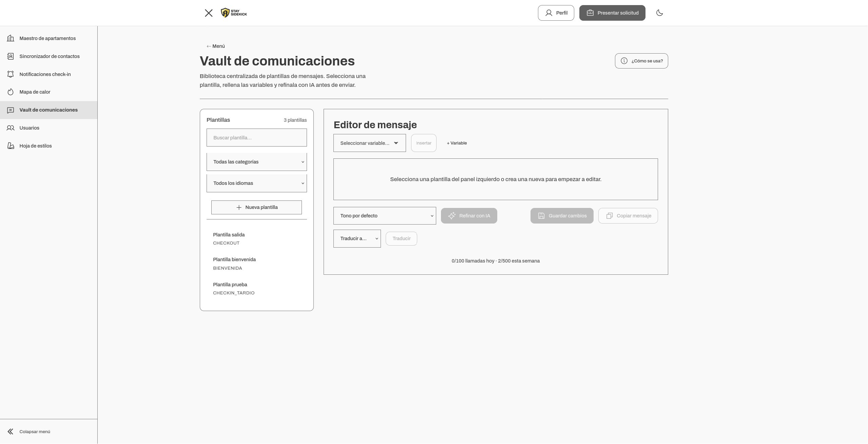
Task: Open Mapa de calor
Action: click(49, 92)
